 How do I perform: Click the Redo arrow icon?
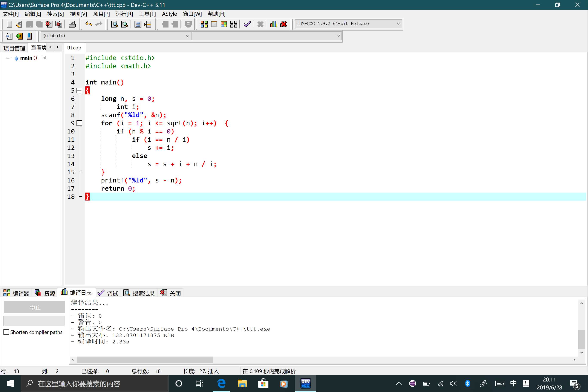click(x=99, y=24)
